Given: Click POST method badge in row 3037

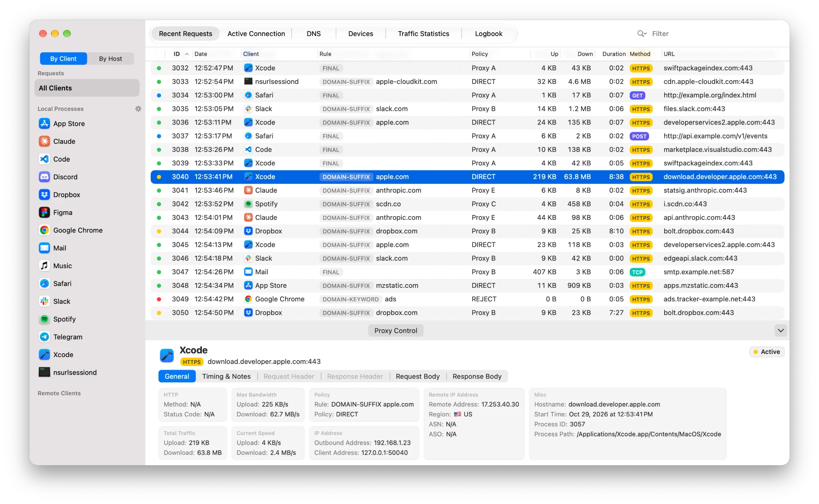Looking at the screenshot, I should [639, 136].
